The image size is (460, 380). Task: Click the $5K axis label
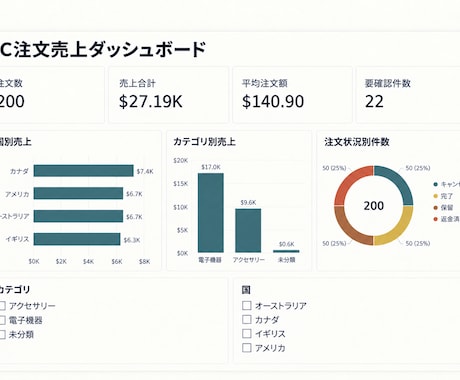[182, 230]
